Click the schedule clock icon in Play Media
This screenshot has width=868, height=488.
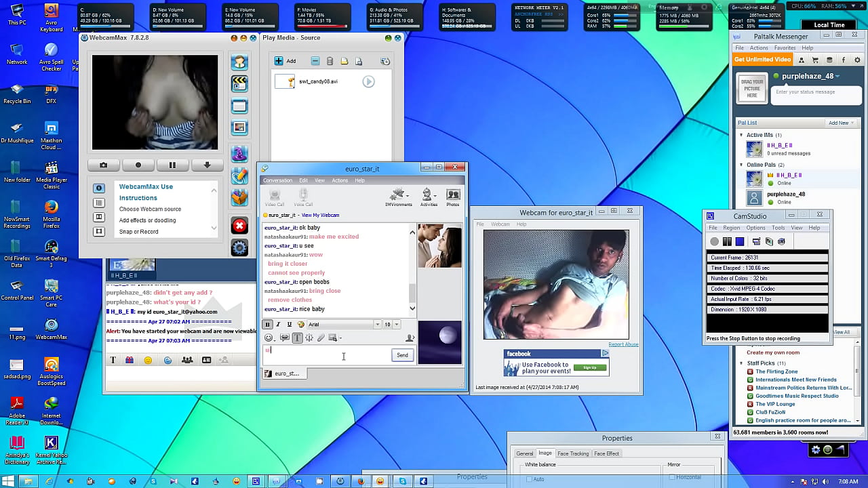pos(385,61)
